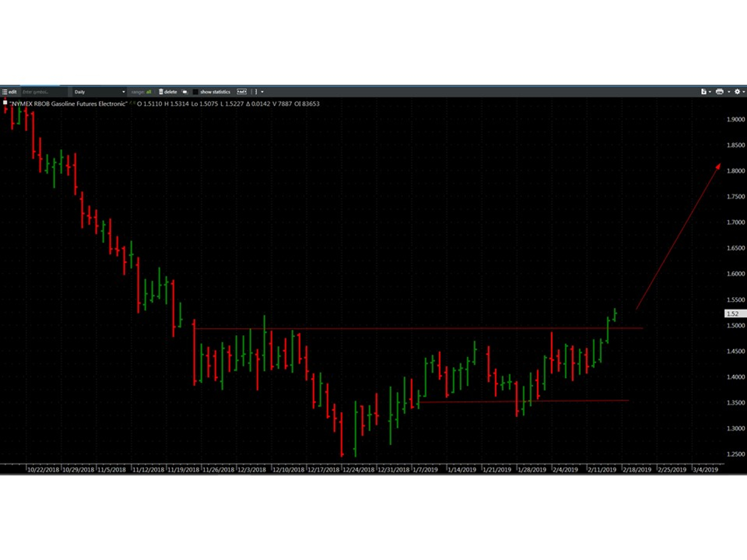This screenshot has width=747, height=560.
Task: Click the current price label 1.52
Action: pyautogui.click(x=736, y=314)
